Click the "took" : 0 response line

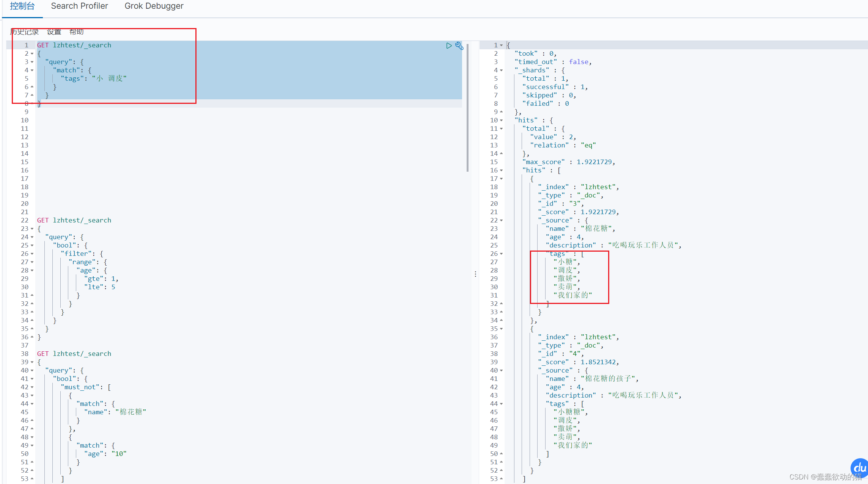(x=535, y=53)
